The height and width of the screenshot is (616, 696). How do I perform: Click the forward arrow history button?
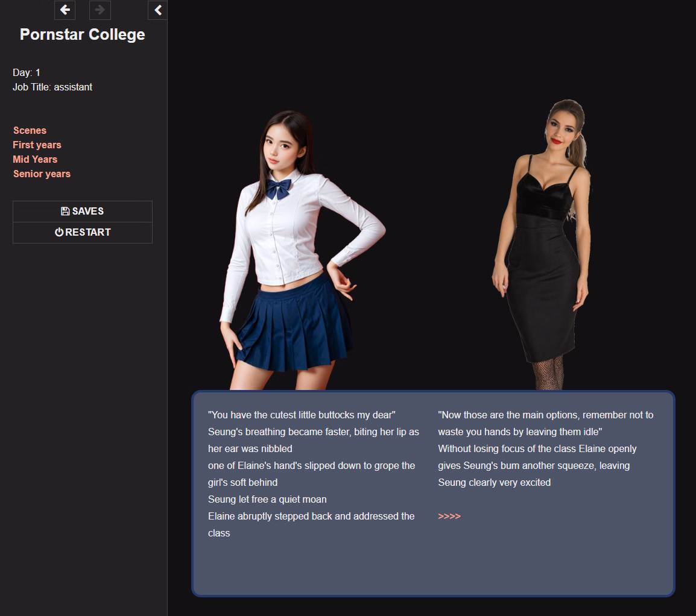(100, 10)
